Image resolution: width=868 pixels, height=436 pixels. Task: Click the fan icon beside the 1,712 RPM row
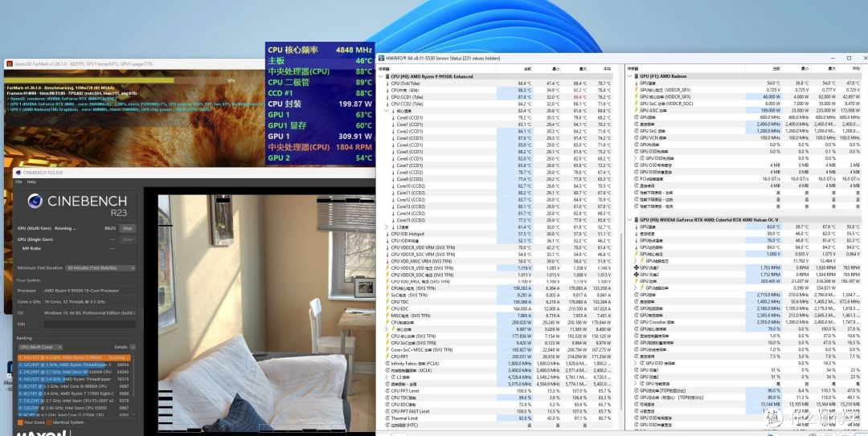tap(636, 275)
